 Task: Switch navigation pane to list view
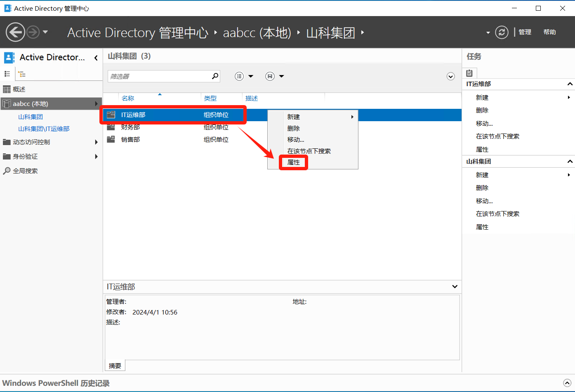[x=7, y=74]
